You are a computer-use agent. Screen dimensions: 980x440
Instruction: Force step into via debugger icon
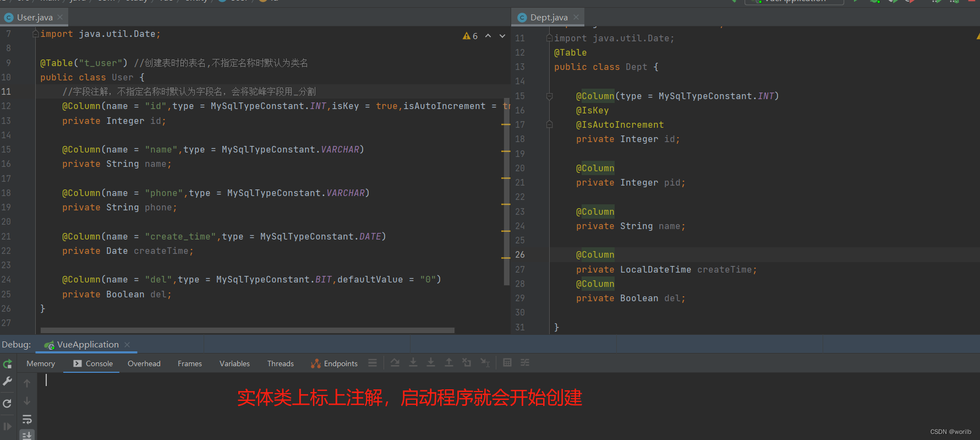tap(431, 362)
